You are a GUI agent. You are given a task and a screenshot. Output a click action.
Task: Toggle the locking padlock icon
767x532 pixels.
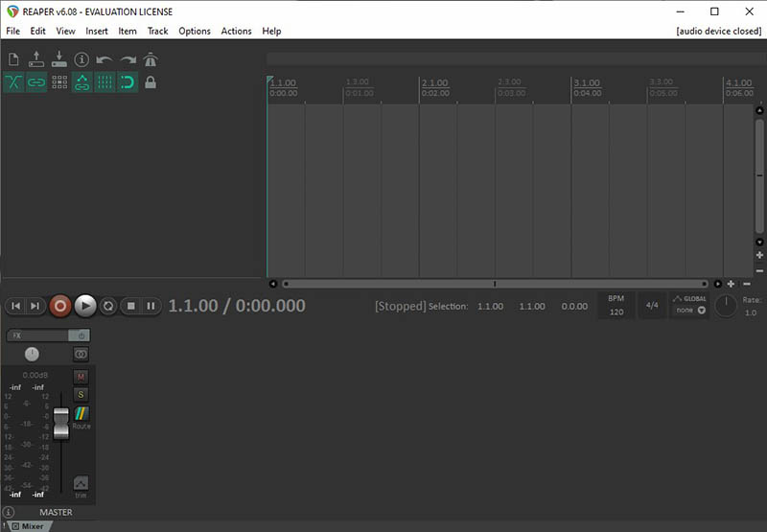click(150, 82)
